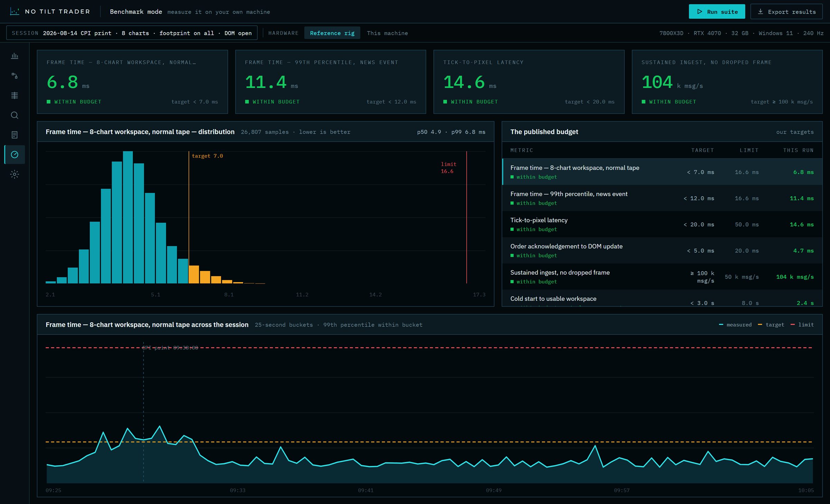Click the 'Benchmark mode' header title
Image resolution: width=830 pixels, height=504 pixels.
[x=136, y=11]
